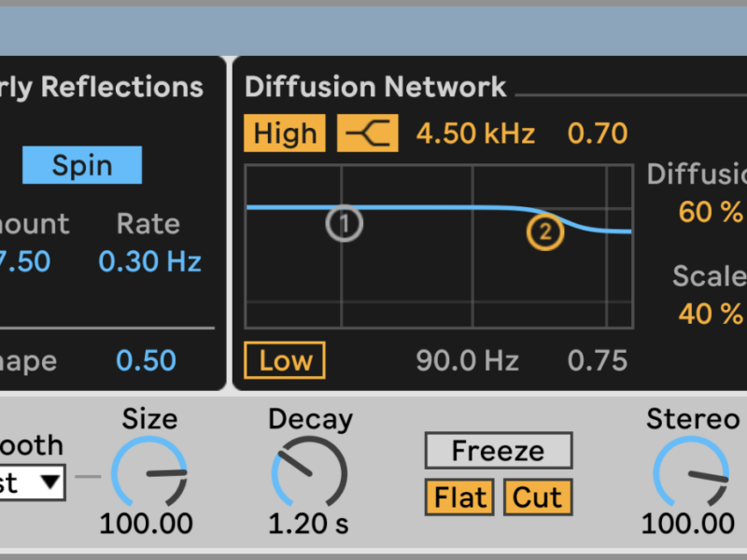Click the Freeze button

[x=498, y=451]
